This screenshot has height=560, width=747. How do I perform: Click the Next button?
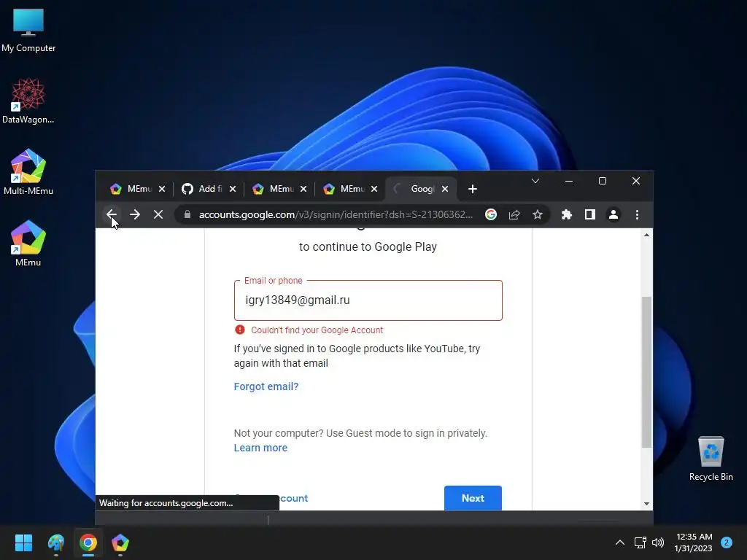[473, 498]
